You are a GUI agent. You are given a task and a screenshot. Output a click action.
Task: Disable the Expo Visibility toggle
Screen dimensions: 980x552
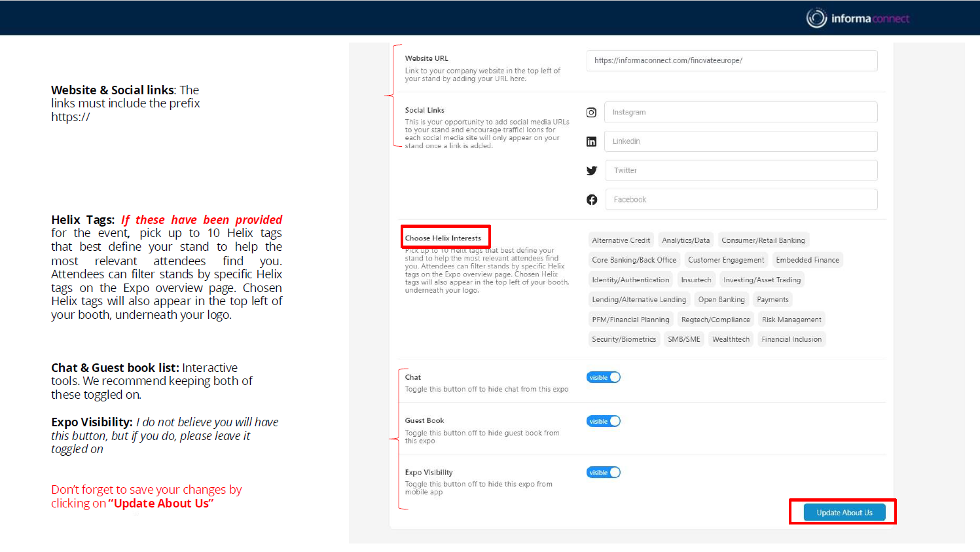603,472
